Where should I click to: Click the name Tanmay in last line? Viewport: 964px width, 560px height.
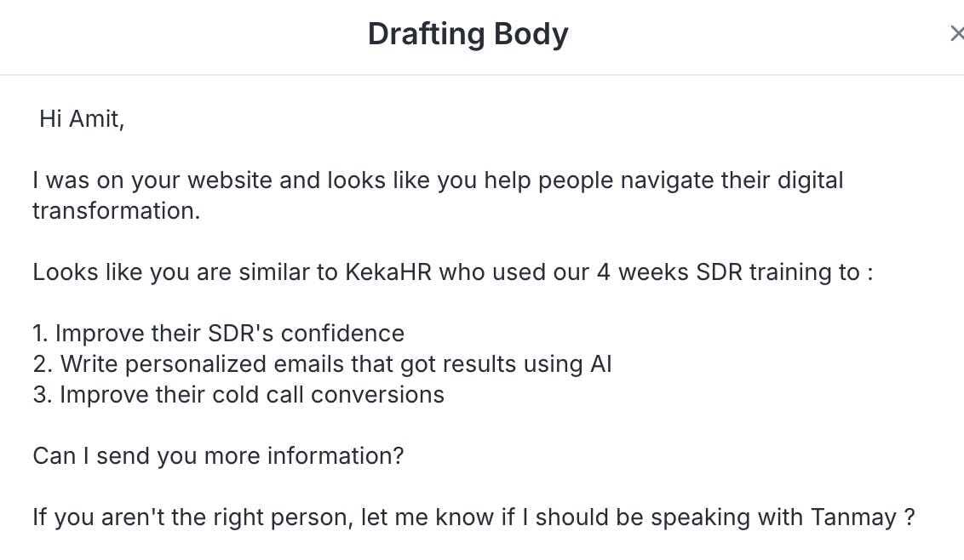tap(853, 517)
